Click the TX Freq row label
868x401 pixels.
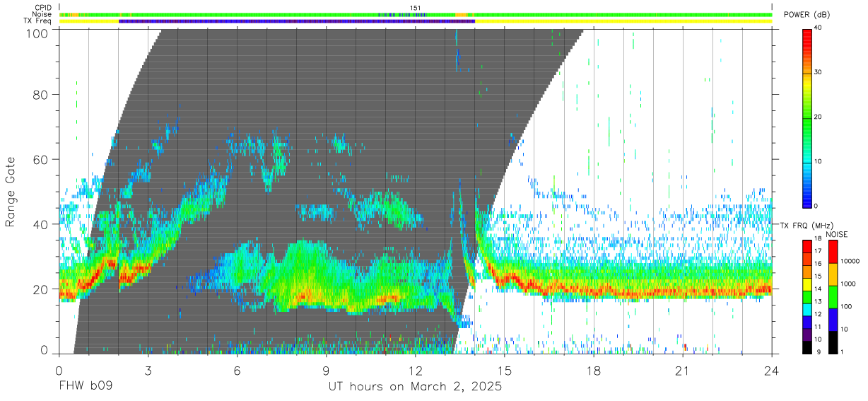click(x=37, y=21)
